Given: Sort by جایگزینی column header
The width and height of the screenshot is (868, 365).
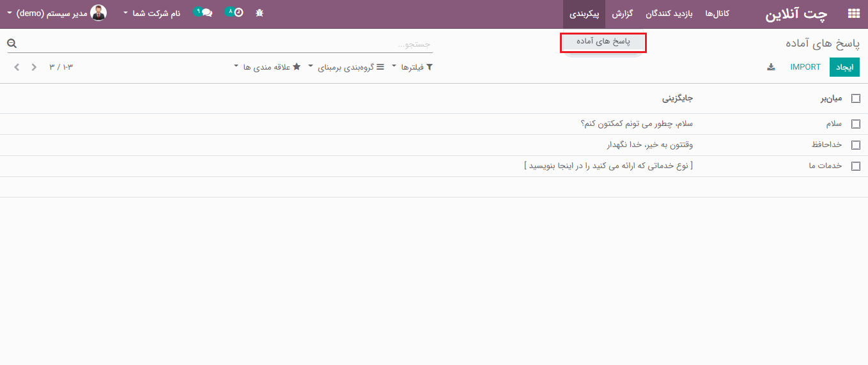Looking at the screenshot, I should 678,98.
